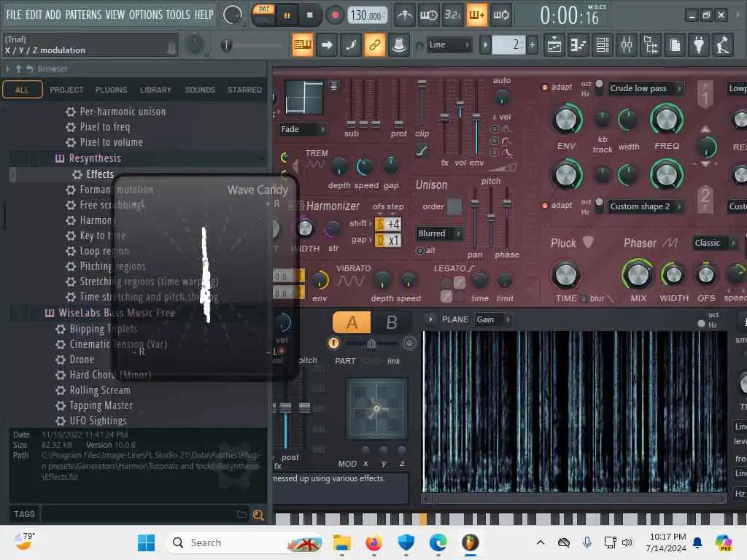Toggle the Pluck blur option
Image resolution: width=747 pixels, height=560 pixels.
pos(584,298)
